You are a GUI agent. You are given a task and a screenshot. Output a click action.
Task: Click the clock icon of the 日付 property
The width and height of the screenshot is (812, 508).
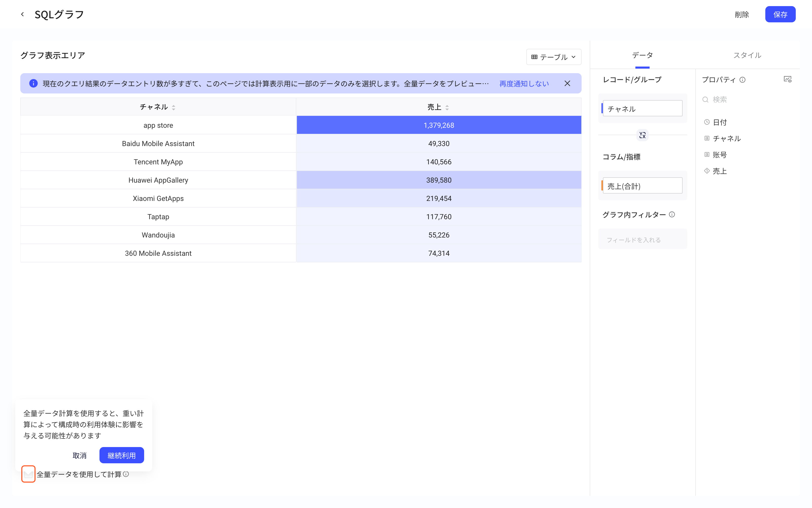pos(707,122)
